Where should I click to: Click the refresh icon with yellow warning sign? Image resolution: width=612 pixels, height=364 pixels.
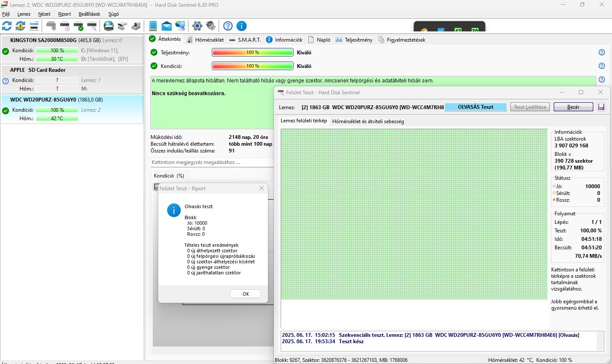(20, 26)
